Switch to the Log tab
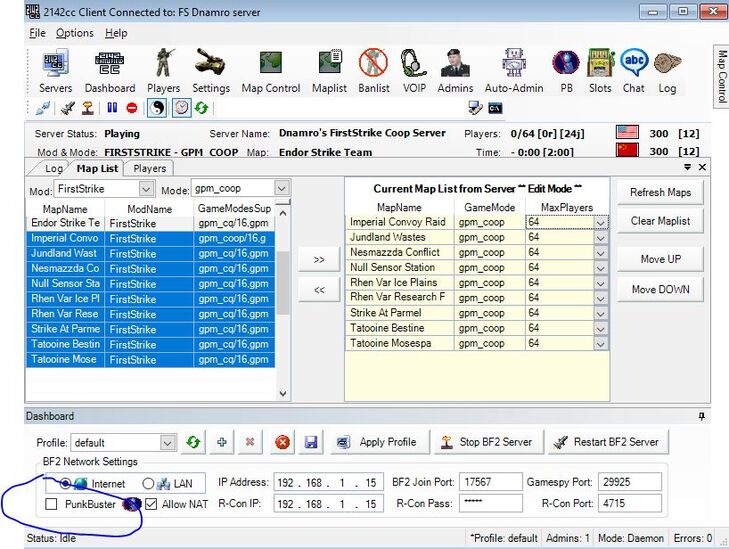Viewport: 729px width, 549px height. click(x=53, y=168)
